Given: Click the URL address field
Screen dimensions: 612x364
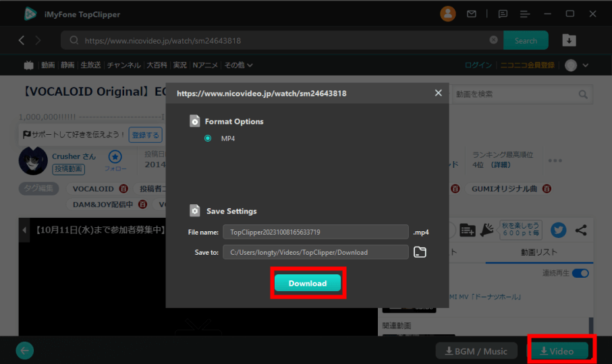Looking at the screenshot, I should (x=282, y=40).
